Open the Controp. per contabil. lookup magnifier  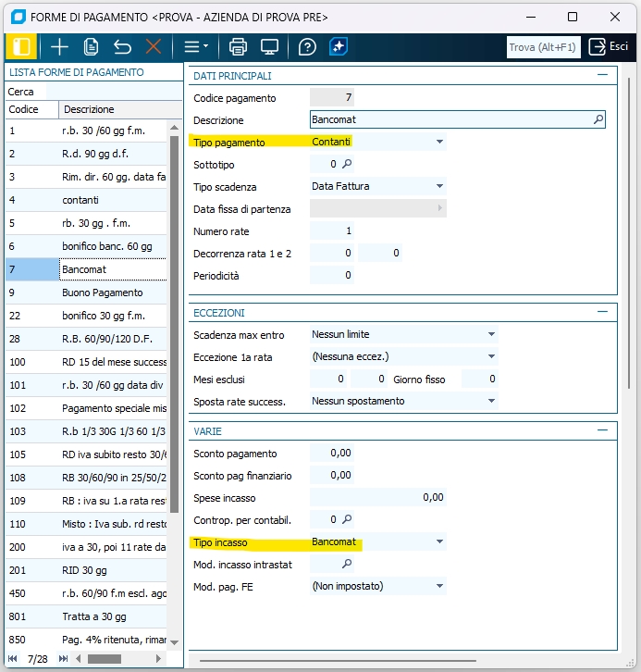(x=347, y=519)
